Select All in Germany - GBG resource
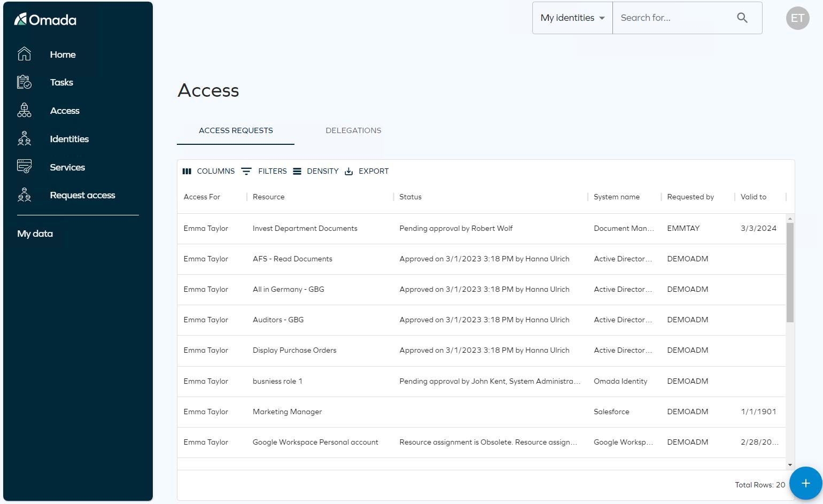Image resolution: width=823 pixels, height=504 pixels. pos(289,289)
